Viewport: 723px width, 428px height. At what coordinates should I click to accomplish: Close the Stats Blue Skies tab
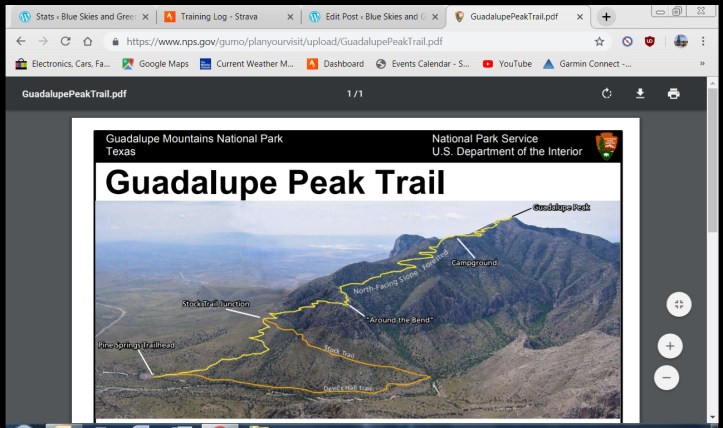tap(145, 17)
